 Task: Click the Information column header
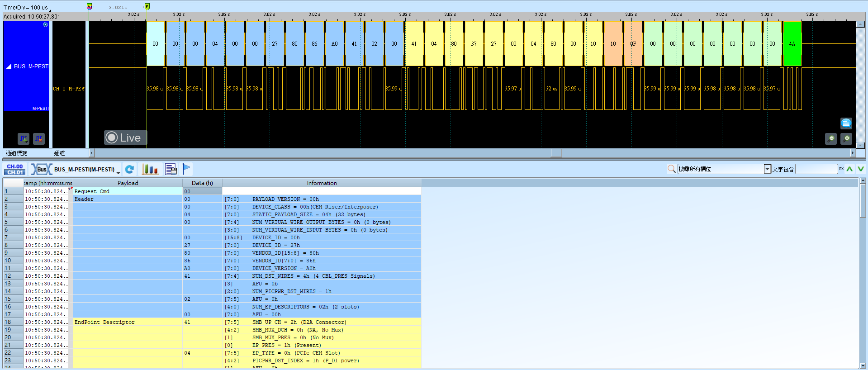[x=322, y=183]
